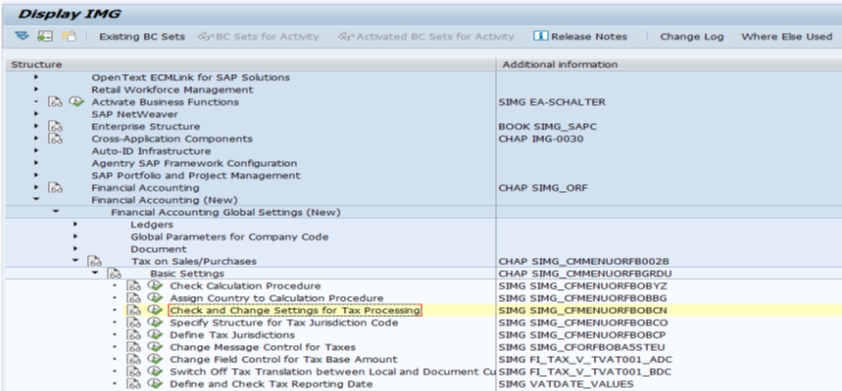Screen dimensions: 842x391
Task: Execute Define and Check Tax Reporting Date
Action: pyautogui.click(x=155, y=383)
